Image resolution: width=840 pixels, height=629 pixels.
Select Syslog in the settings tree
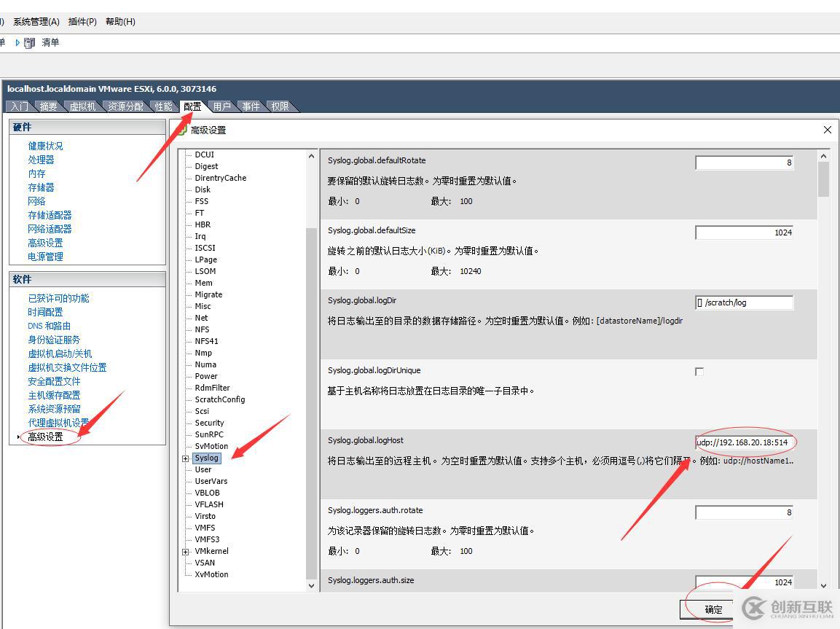click(x=207, y=458)
